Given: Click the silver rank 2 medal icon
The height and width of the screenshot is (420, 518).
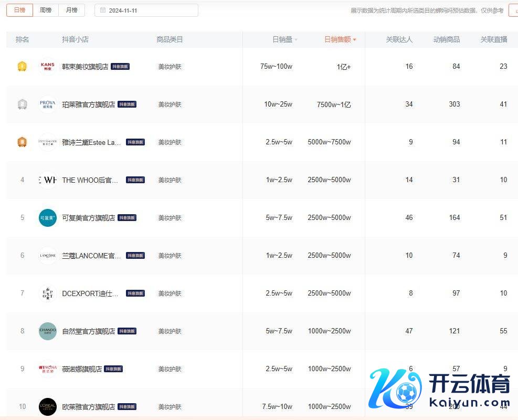Looking at the screenshot, I should click(22, 104).
